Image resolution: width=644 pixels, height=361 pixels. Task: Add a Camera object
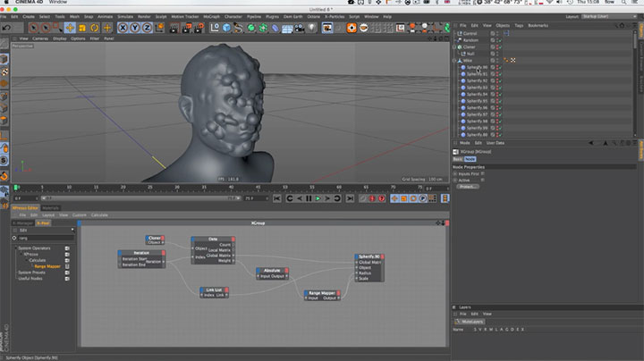tap(300, 28)
